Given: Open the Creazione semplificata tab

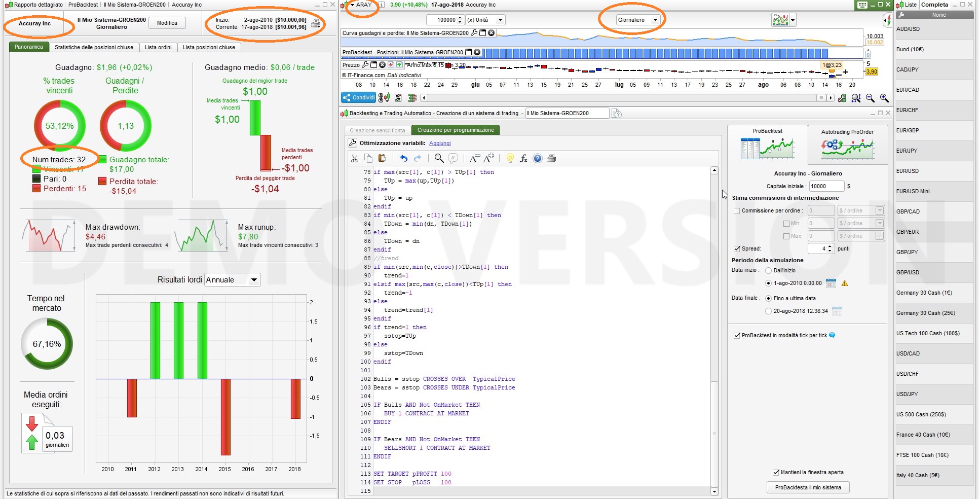Looking at the screenshot, I should coord(378,130).
